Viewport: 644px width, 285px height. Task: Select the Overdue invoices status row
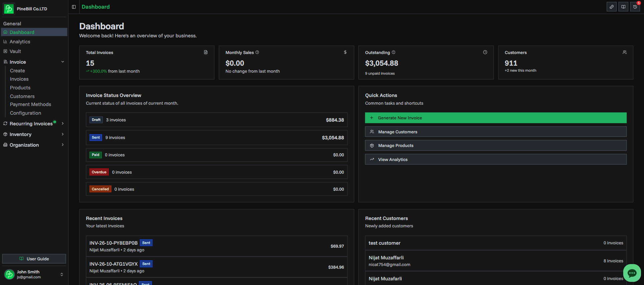217,172
